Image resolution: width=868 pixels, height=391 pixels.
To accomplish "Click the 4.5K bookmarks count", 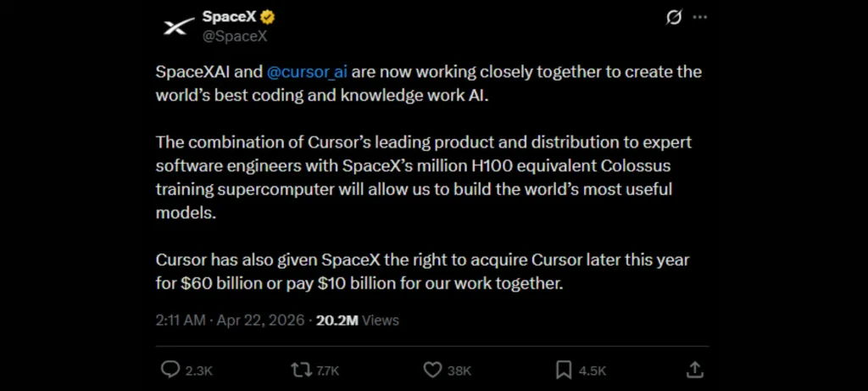I will 592,371.
